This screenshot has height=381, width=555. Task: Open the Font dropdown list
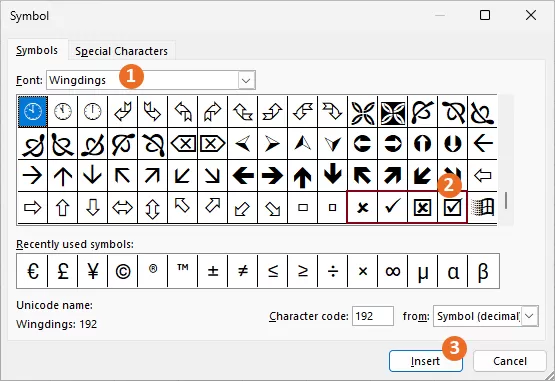click(246, 80)
